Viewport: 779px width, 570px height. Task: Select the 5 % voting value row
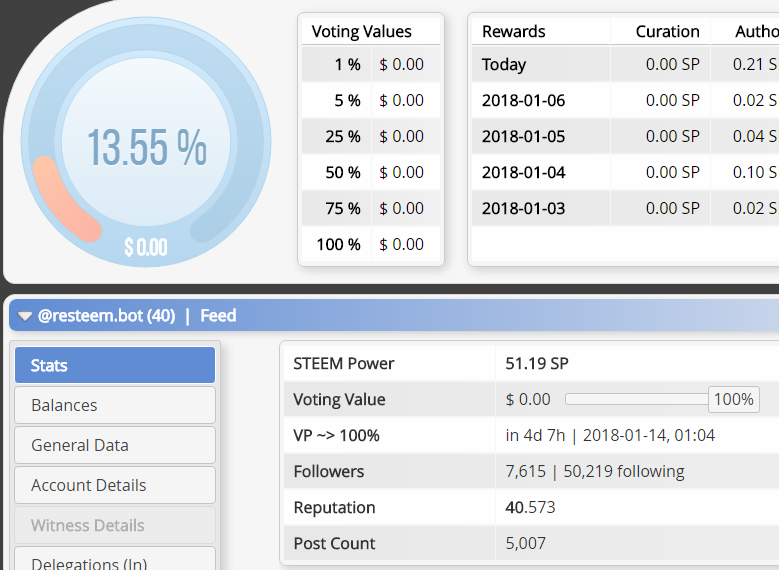pyautogui.click(x=371, y=100)
